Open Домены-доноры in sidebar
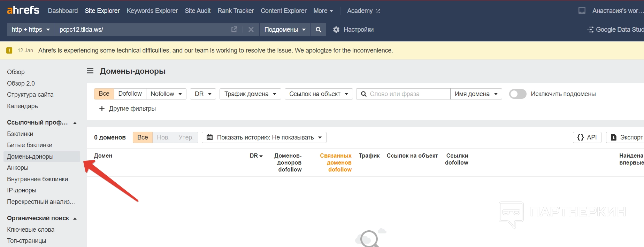The height and width of the screenshot is (247, 644). 42,157
